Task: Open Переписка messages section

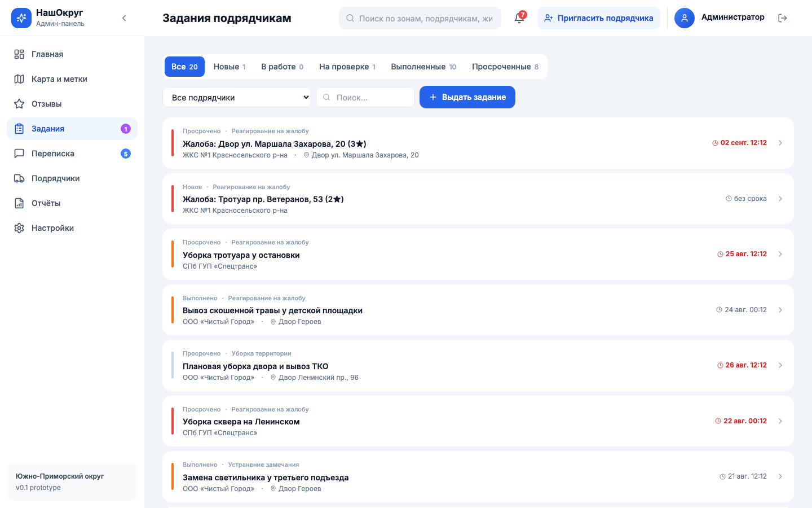Action: click(72, 154)
